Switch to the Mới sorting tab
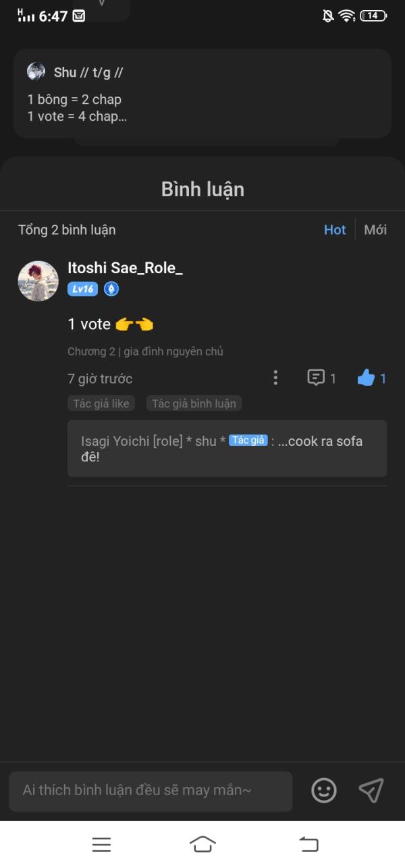Viewport: 405px width, 868px height. point(375,230)
